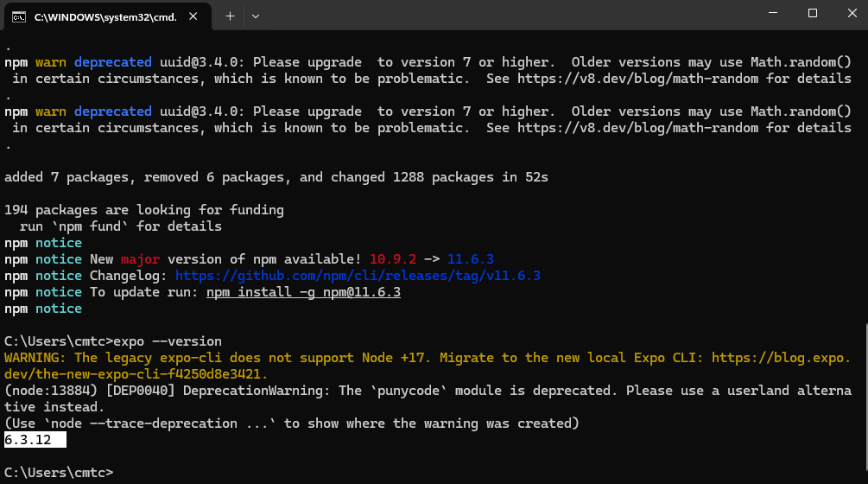Maximize the terminal window
Image resolution: width=868 pixels, height=484 pixels.
[x=813, y=14]
